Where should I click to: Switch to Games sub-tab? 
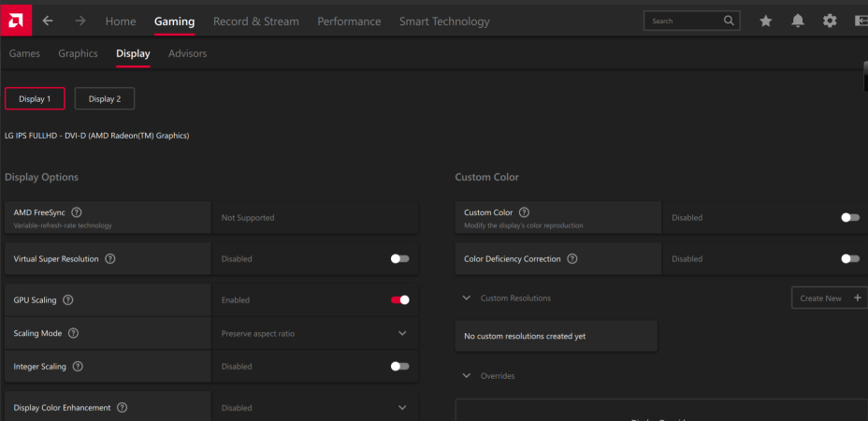point(24,53)
